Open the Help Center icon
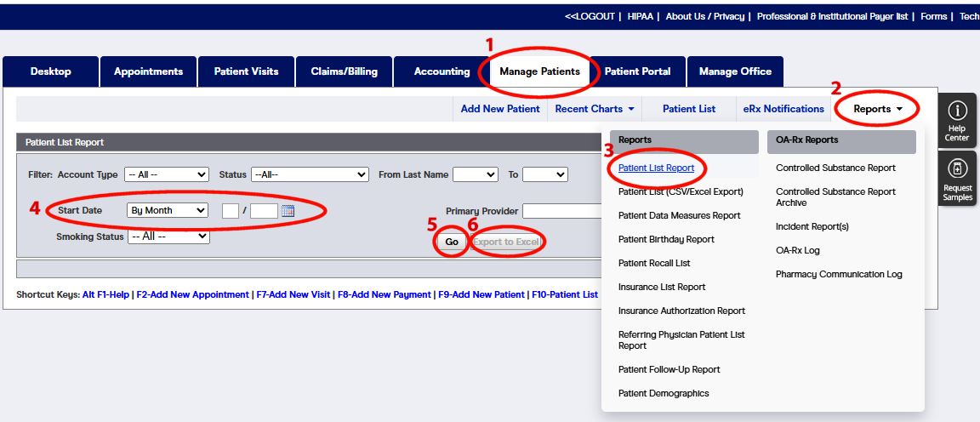 point(957,120)
